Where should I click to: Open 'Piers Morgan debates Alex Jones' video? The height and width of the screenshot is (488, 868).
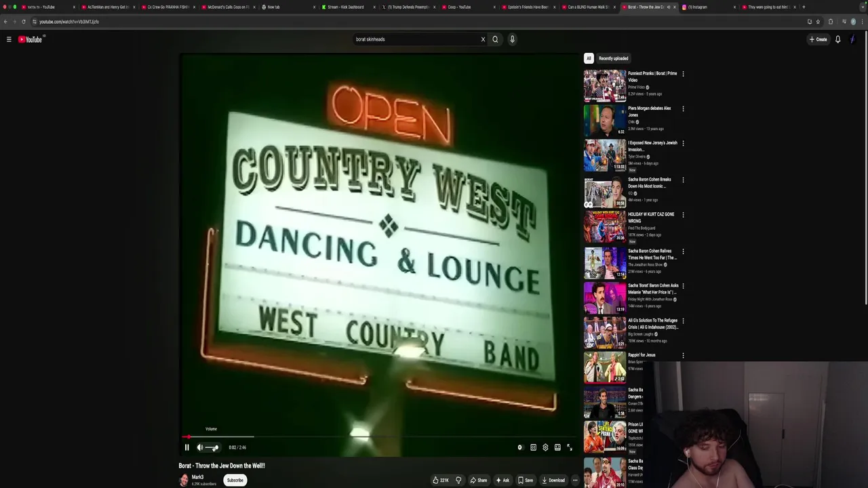[605, 120]
